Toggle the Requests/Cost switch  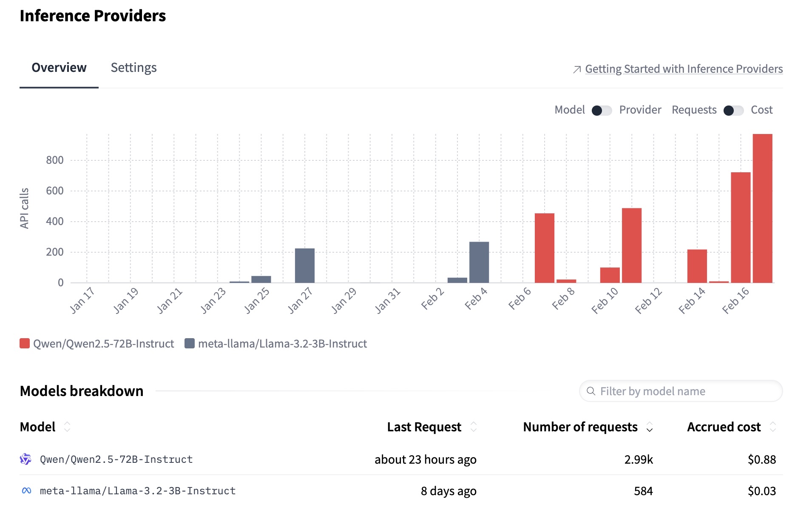[733, 111]
